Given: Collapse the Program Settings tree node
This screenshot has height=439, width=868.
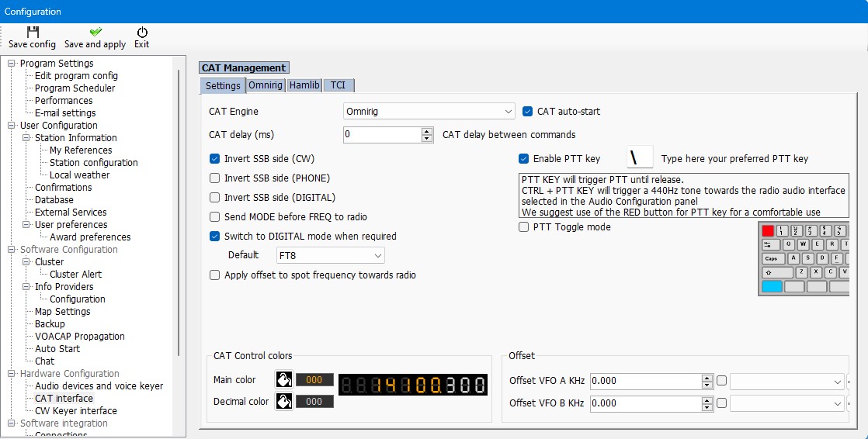Looking at the screenshot, I should click(12, 64).
